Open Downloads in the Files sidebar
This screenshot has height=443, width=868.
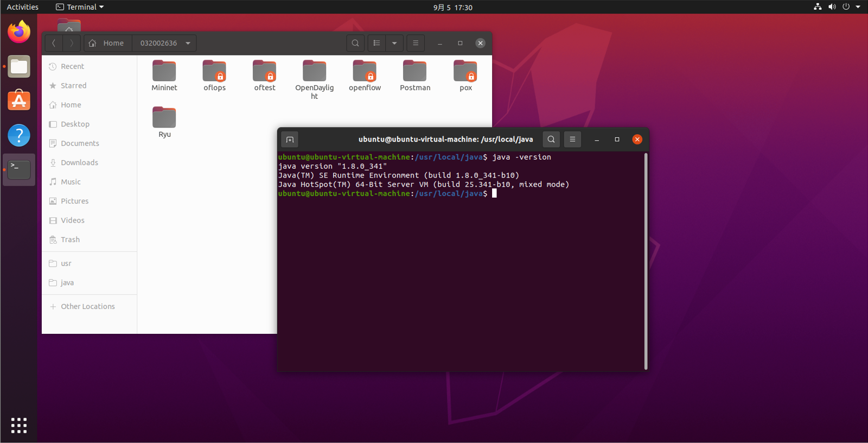point(90,163)
